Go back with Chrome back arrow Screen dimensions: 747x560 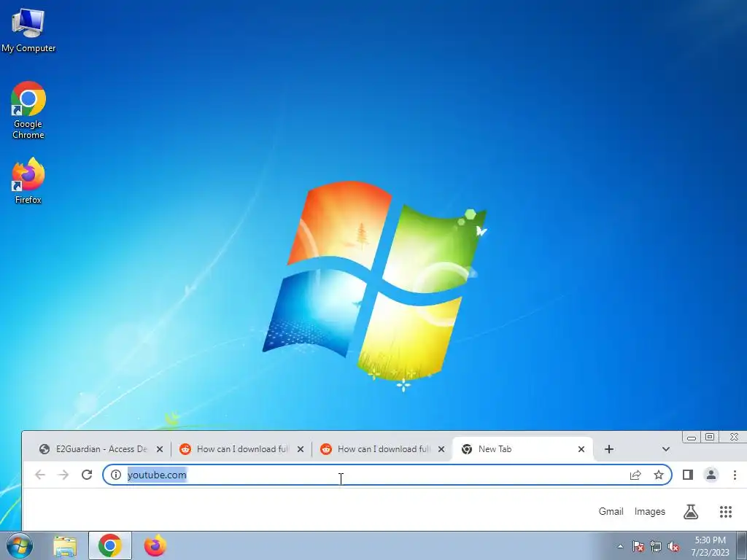point(40,475)
